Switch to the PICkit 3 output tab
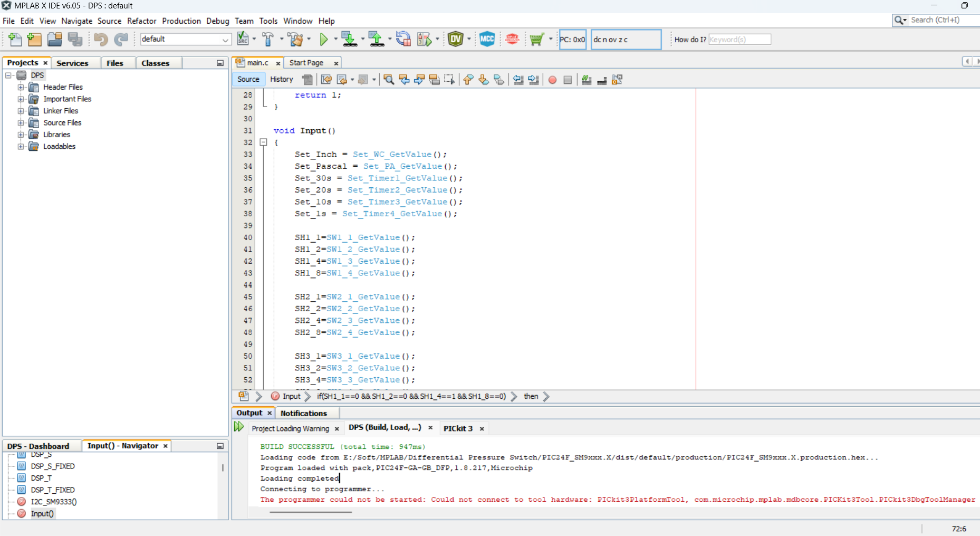 tap(458, 428)
